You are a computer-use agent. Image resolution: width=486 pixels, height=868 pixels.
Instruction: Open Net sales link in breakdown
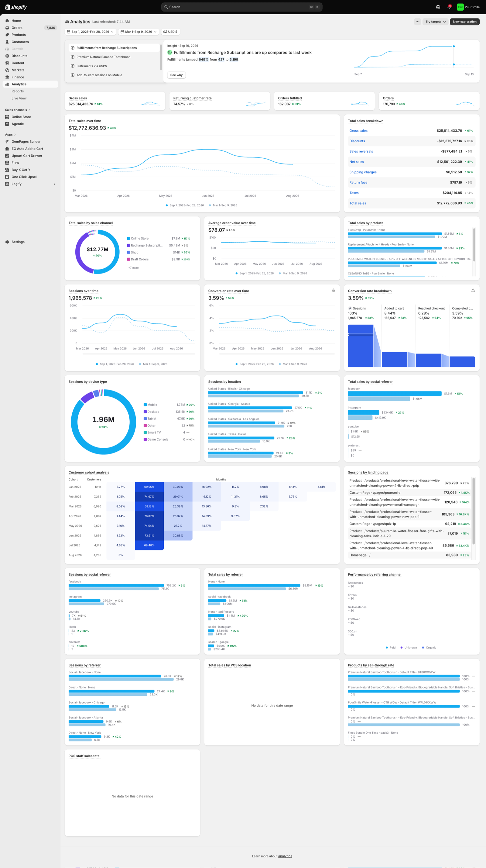[356, 162]
